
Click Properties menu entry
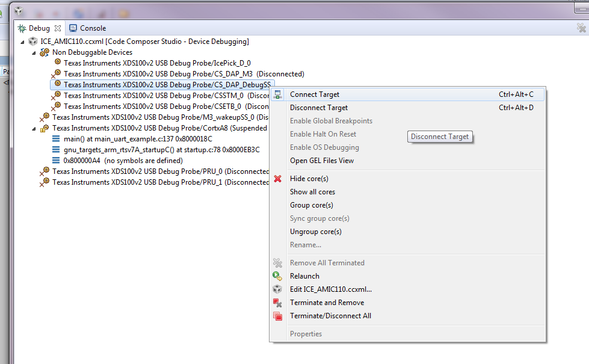pos(407,333)
